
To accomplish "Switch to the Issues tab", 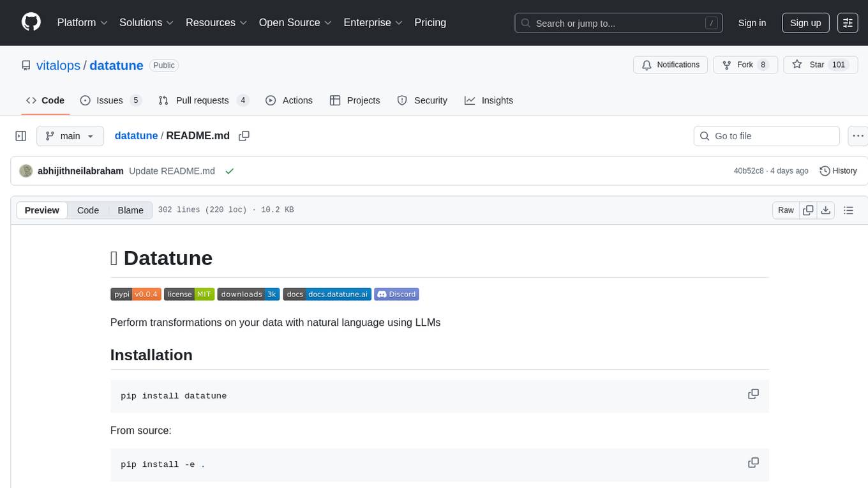I will coord(110,100).
